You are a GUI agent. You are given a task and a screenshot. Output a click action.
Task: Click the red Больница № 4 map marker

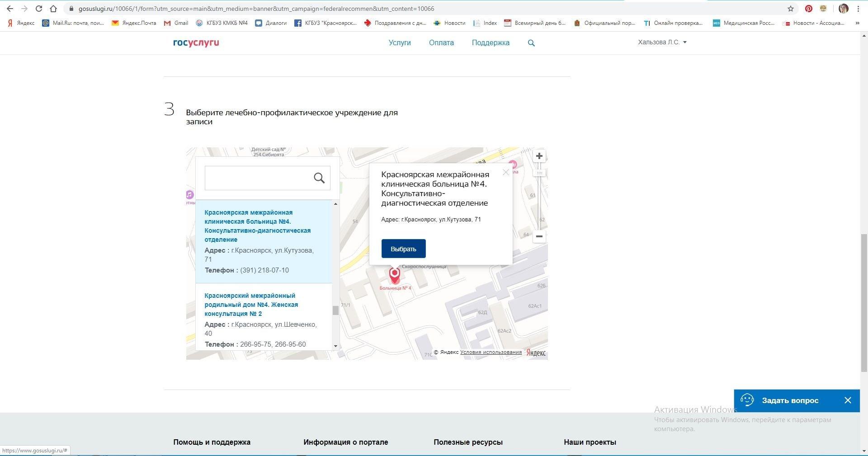pos(395,275)
